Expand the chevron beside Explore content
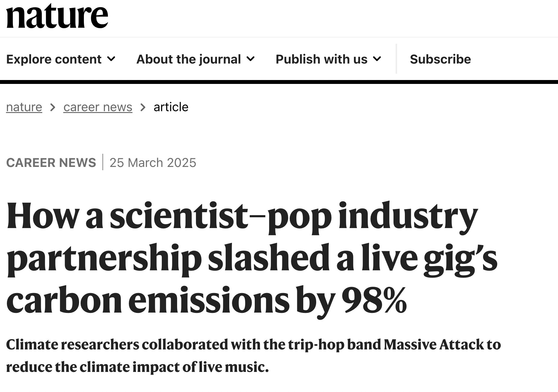This screenshot has height=392, width=558. [111, 59]
